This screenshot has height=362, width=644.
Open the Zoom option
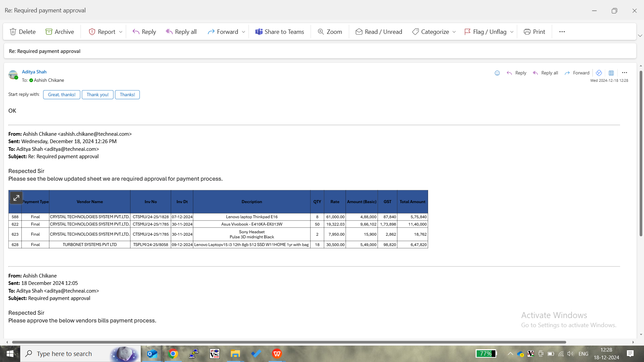click(330, 32)
